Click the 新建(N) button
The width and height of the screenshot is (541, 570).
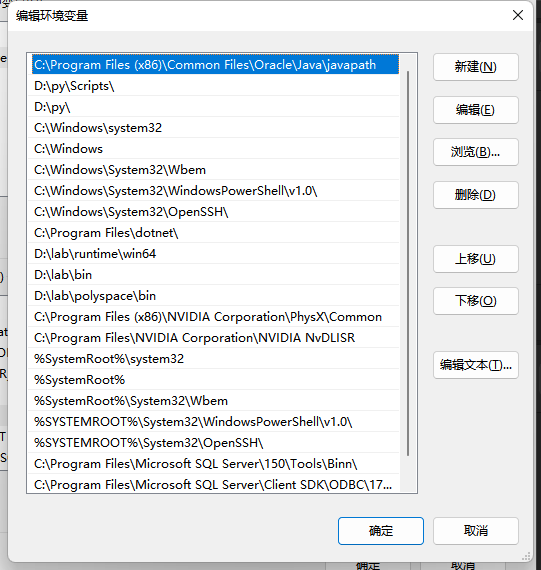(476, 67)
